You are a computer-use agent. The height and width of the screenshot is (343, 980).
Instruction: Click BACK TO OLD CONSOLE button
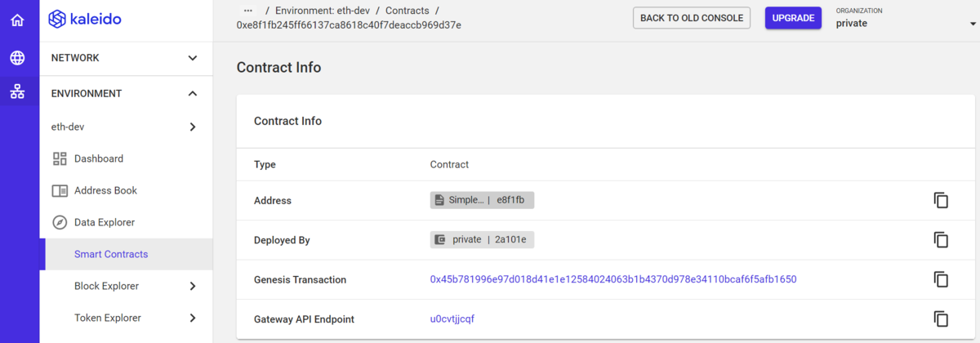pyautogui.click(x=692, y=18)
